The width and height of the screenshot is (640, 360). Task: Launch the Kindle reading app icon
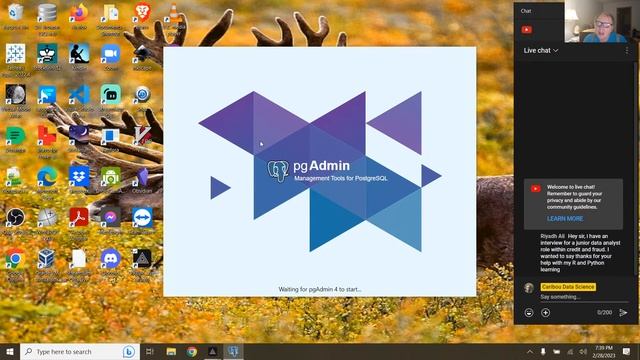point(79,54)
